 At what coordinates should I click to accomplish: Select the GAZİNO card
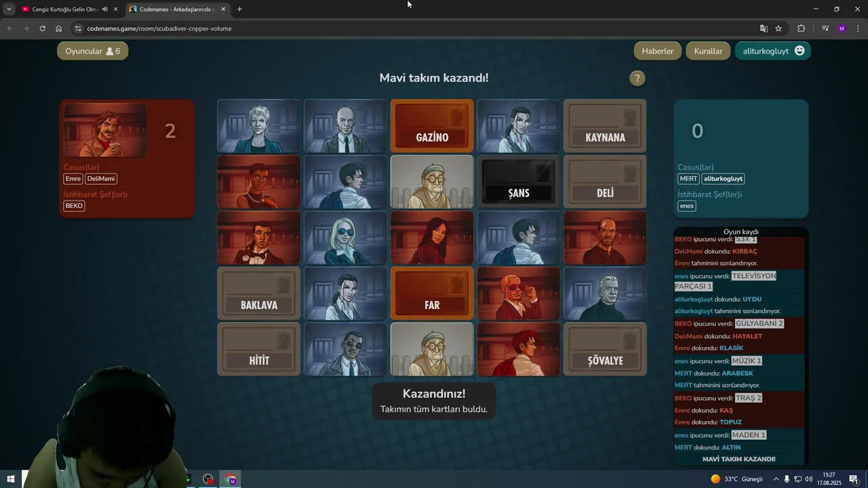(432, 126)
